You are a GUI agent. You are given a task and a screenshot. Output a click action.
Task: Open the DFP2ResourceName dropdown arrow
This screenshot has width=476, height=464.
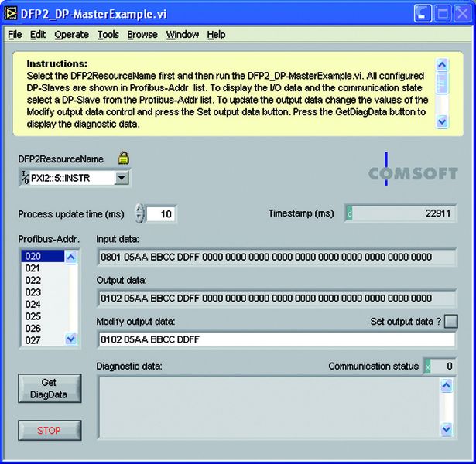122,178
